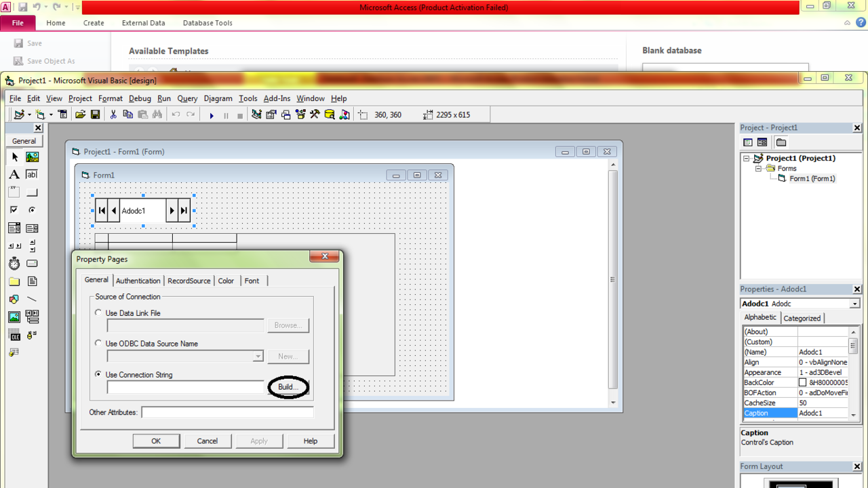The height and width of the screenshot is (488, 868).
Task: Click the Menu Editor toolbar icon
Action: tap(62, 115)
